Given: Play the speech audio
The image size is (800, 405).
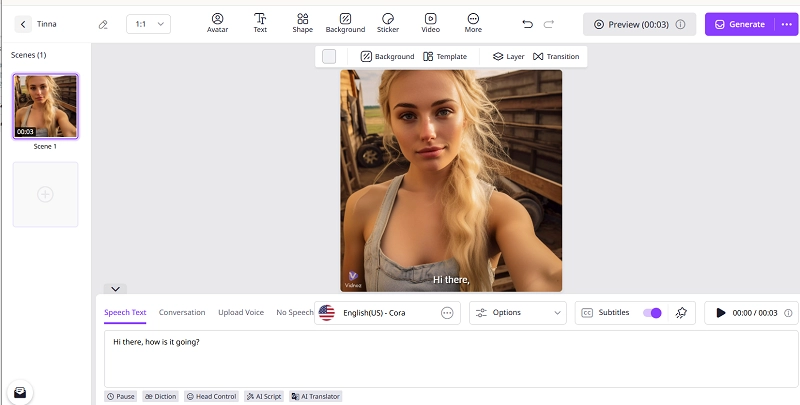Looking at the screenshot, I should (720, 313).
